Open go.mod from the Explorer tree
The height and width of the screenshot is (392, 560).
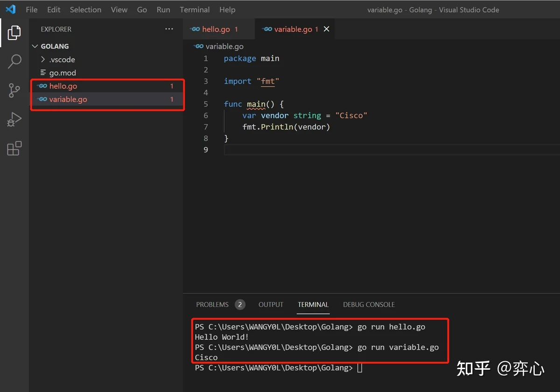click(x=106, y=73)
